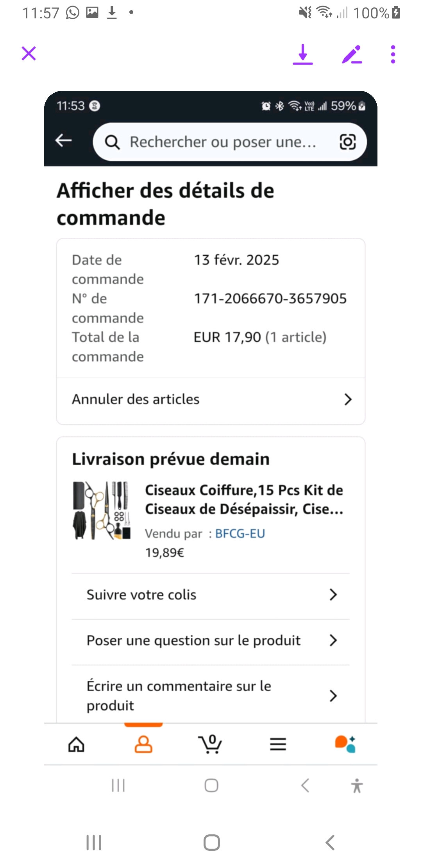Open the three-dot overflow menu
The width and height of the screenshot is (422, 868).
tap(393, 54)
